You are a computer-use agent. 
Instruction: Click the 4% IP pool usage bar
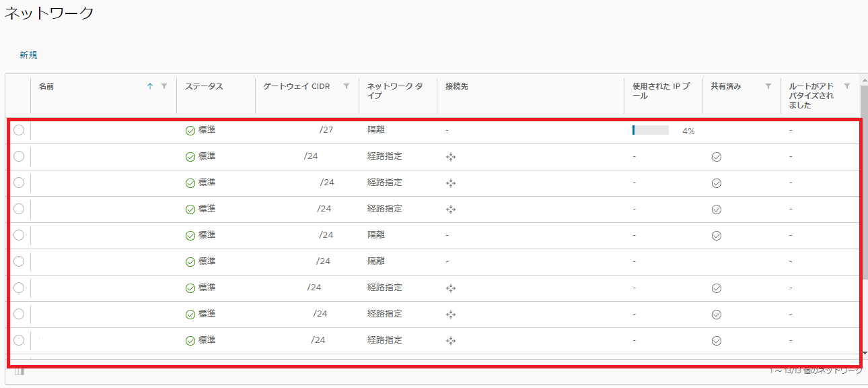[x=650, y=131]
